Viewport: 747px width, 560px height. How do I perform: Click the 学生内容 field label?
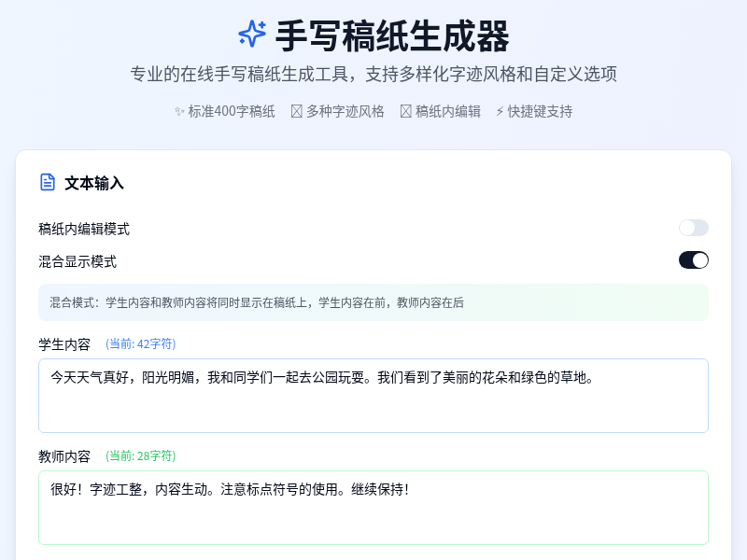point(64,344)
